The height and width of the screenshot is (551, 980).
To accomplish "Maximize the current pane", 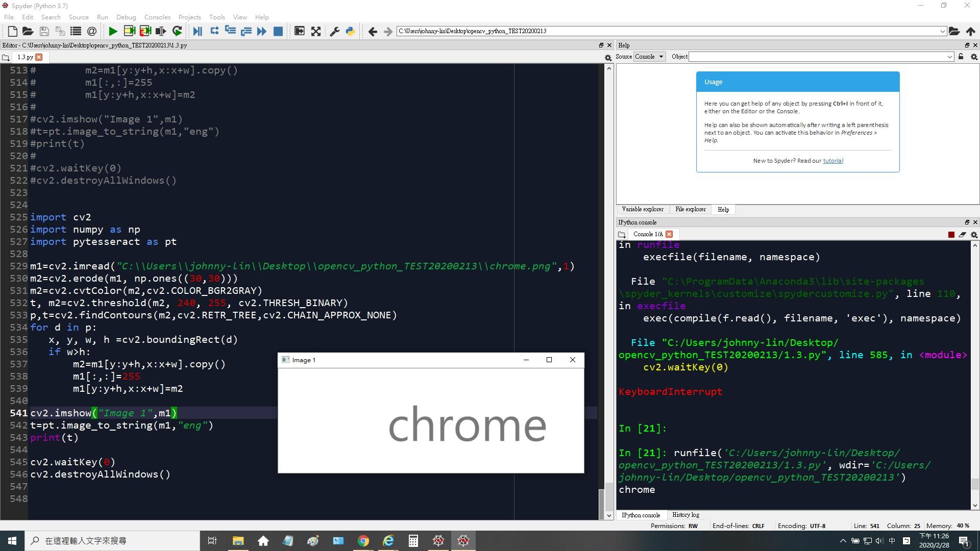I will click(300, 31).
